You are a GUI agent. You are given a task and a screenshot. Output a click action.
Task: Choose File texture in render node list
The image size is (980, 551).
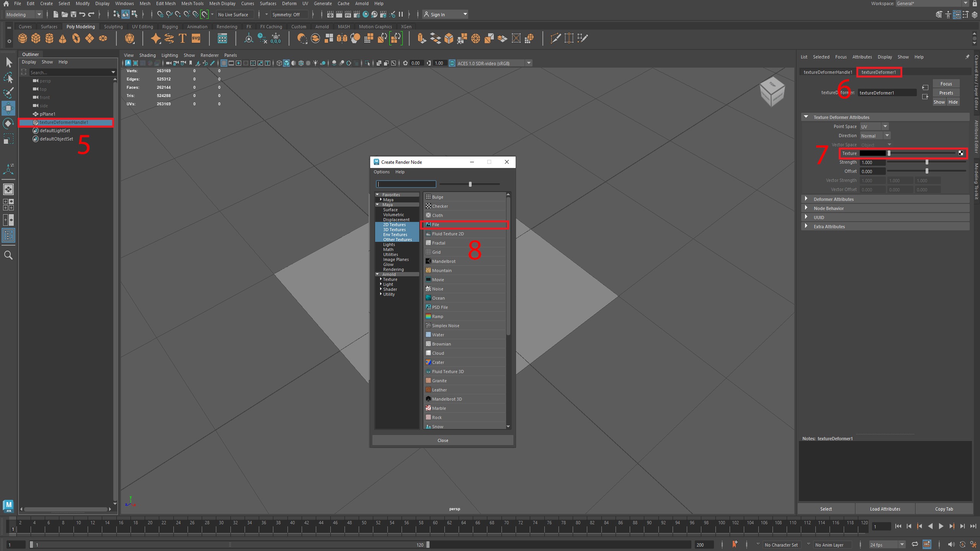tap(465, 225)
